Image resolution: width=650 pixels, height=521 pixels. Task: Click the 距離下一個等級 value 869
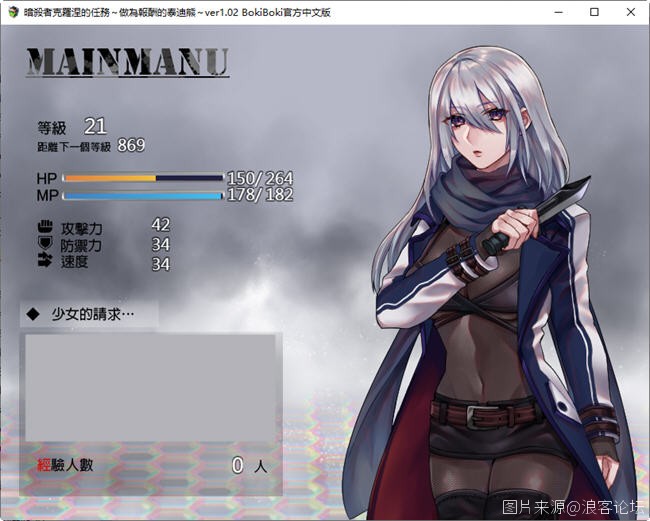coord(131,146)
